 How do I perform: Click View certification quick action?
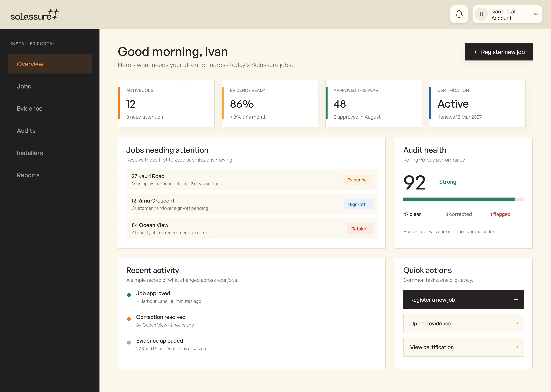463,347
